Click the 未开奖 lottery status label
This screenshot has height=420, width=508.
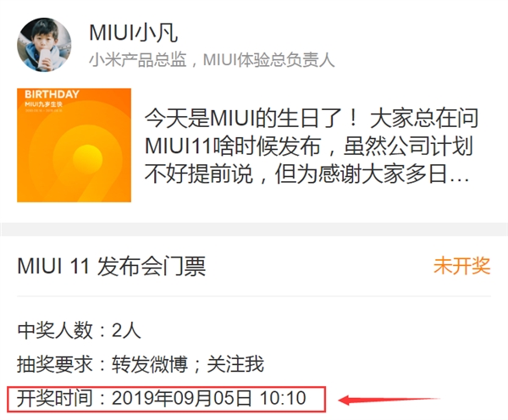(462, 266)
